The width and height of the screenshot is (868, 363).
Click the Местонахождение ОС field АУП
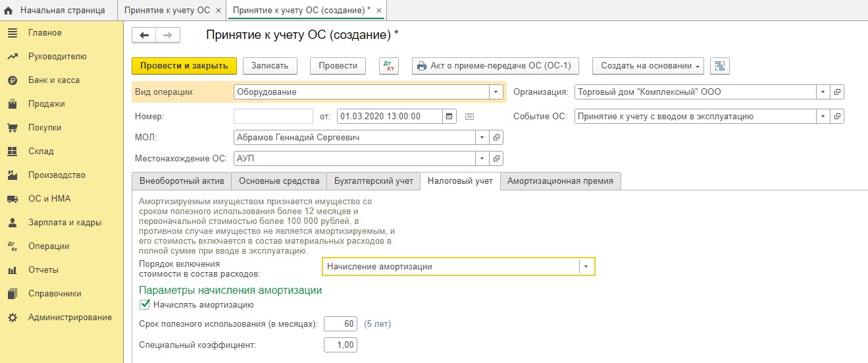(x=354, y=159)
